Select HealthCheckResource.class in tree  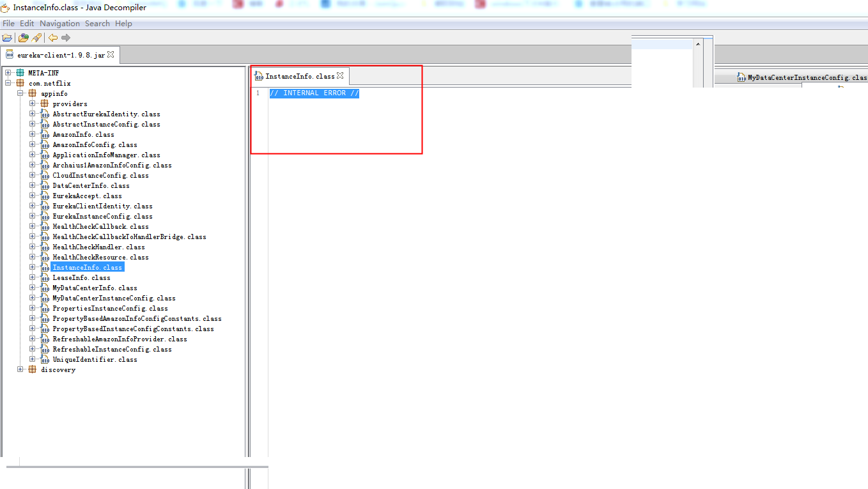(x=100, y=257)
